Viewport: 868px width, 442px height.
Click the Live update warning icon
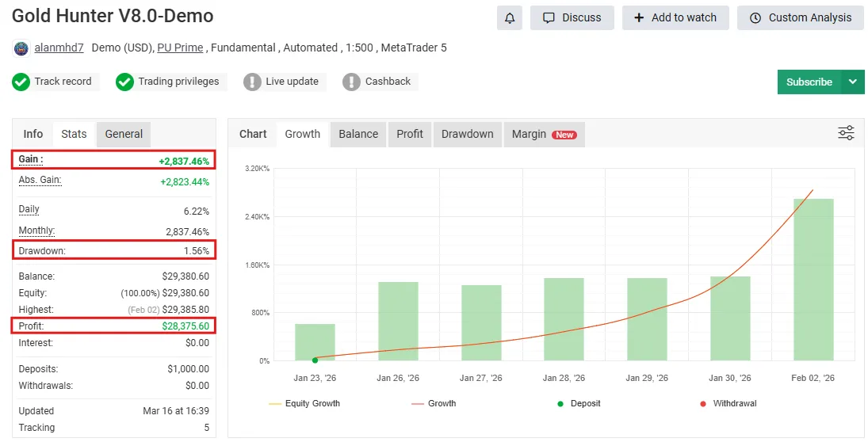click(252, 82)
